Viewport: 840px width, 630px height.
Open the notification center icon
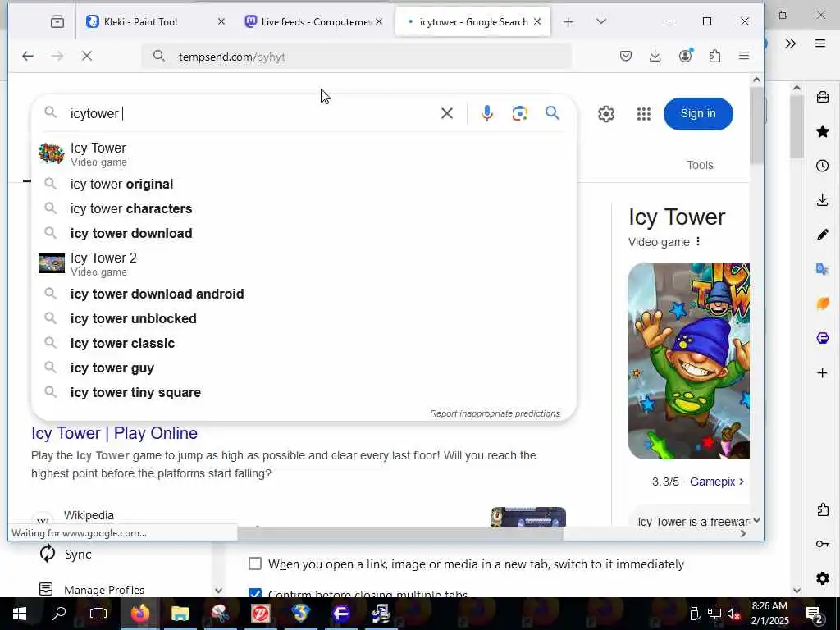[x=814, y=614]
